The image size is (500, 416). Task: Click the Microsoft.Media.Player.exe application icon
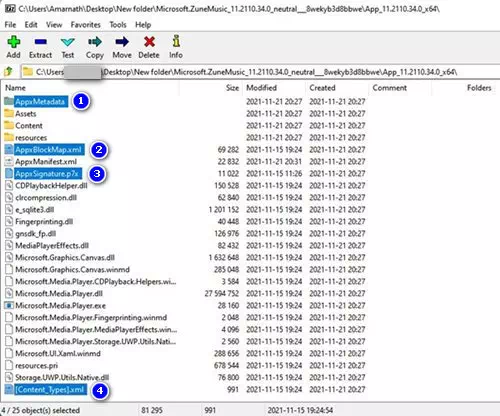click(x=9, y=306)
